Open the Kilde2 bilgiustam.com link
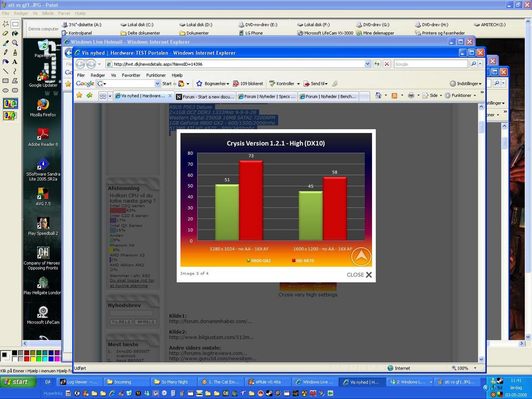Viewport: 532px width, 399px height. click(211, 337)
